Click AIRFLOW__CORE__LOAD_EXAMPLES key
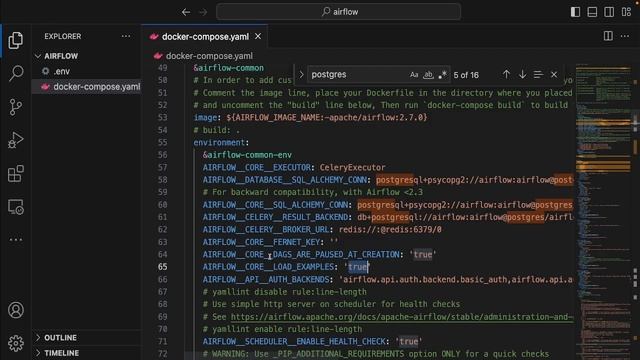Image resolution: width=640 pixels, height=360 pixels. click(x=268, y=267)
